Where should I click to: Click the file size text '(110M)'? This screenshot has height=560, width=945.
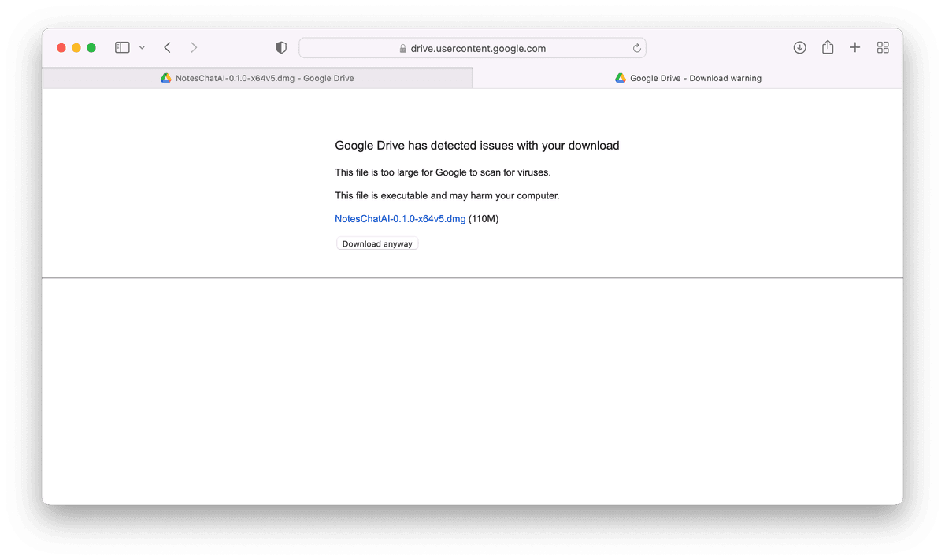[484, 219]
